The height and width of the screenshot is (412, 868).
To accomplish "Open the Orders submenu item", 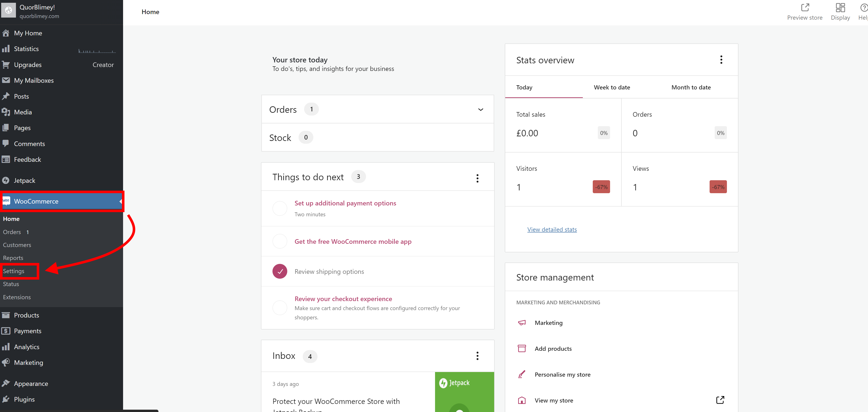I will tap(12, 232).
